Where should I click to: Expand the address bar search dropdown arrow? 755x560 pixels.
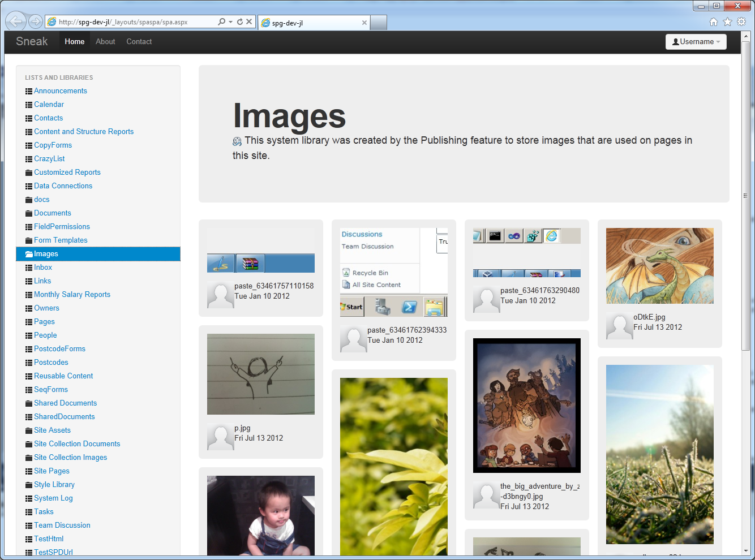pos(230,22)
